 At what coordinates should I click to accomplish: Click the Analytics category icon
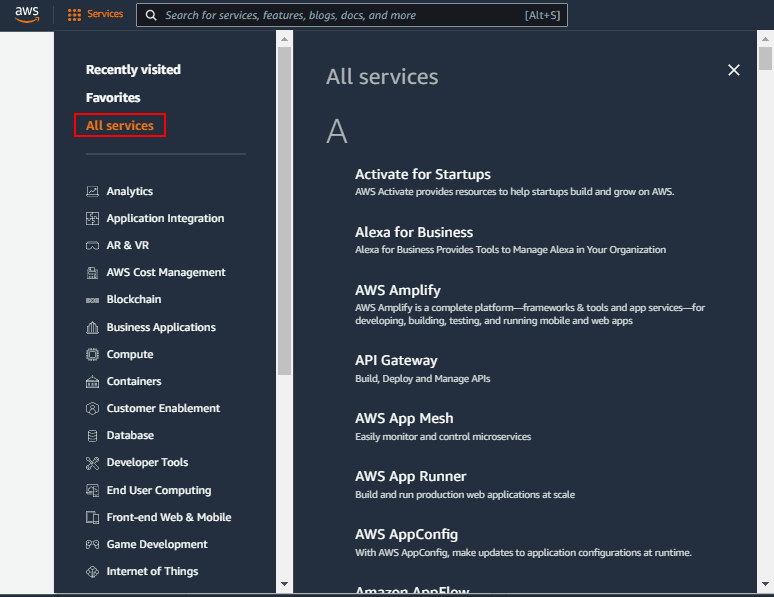pos(92,191)
